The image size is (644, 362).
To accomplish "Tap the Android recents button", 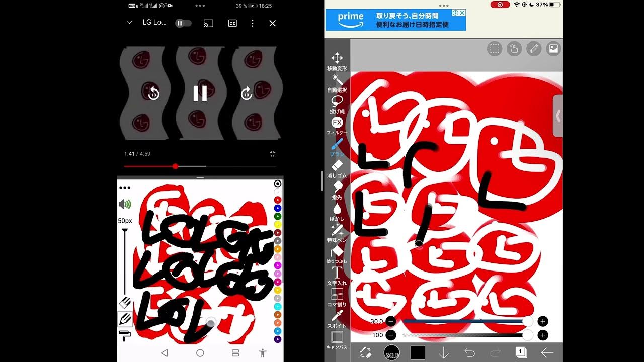I will [x=235, y=353].
